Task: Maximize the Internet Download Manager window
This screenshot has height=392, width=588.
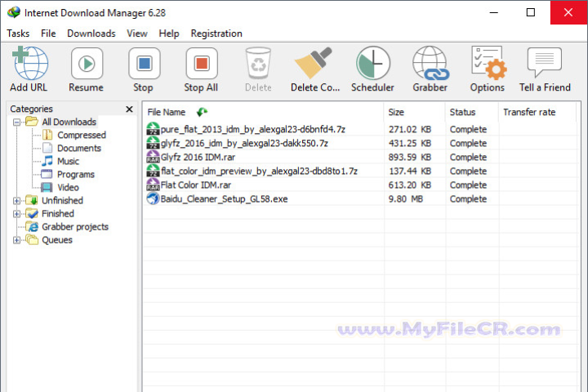Action: pyautogui.click(x=531, y=12)
